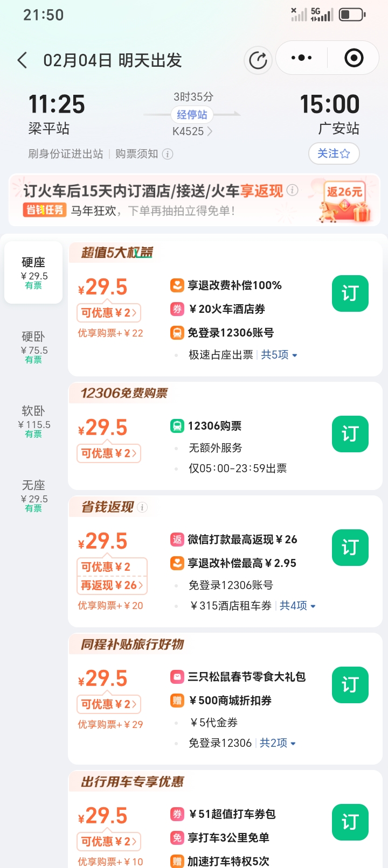Expand 共5项 benefits list
This screenshot has height=868, width=388.
tap(279, 355)
